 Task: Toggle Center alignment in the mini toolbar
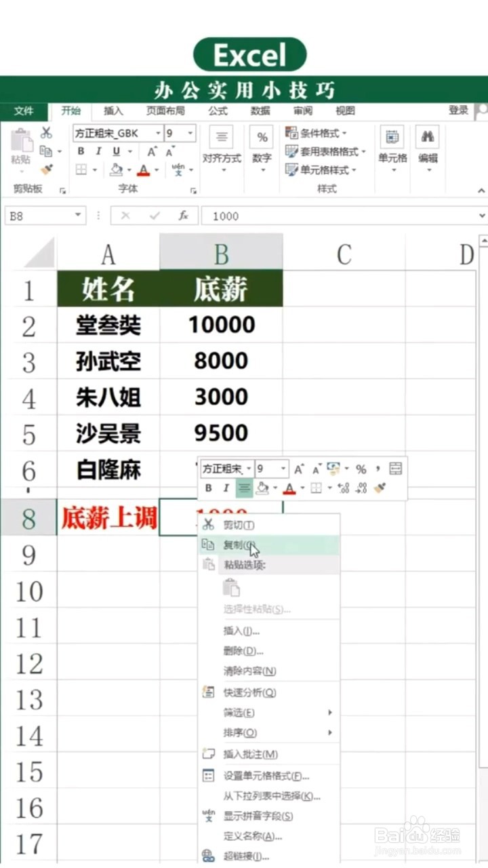click(x=244, y=488)
